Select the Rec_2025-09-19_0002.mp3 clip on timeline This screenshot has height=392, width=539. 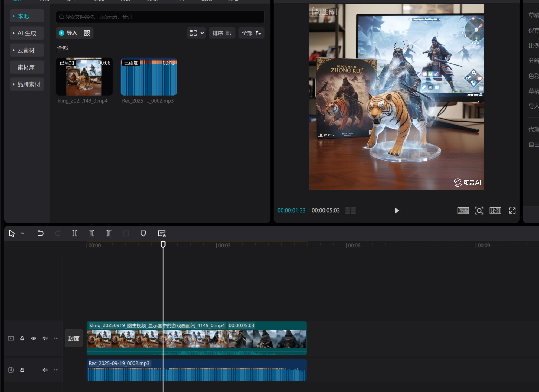[197, 370]
